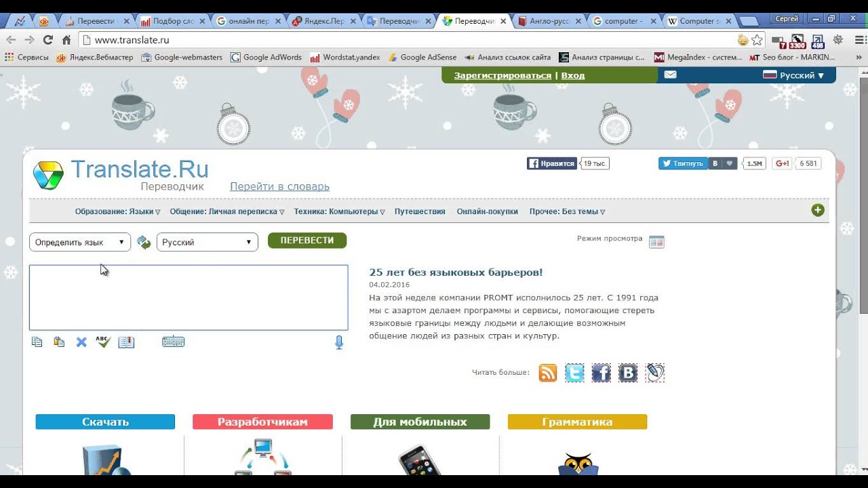868x488 pixels.
Task: Click the Сергей profile button in Chrome
Action: [x=787, y=19]
